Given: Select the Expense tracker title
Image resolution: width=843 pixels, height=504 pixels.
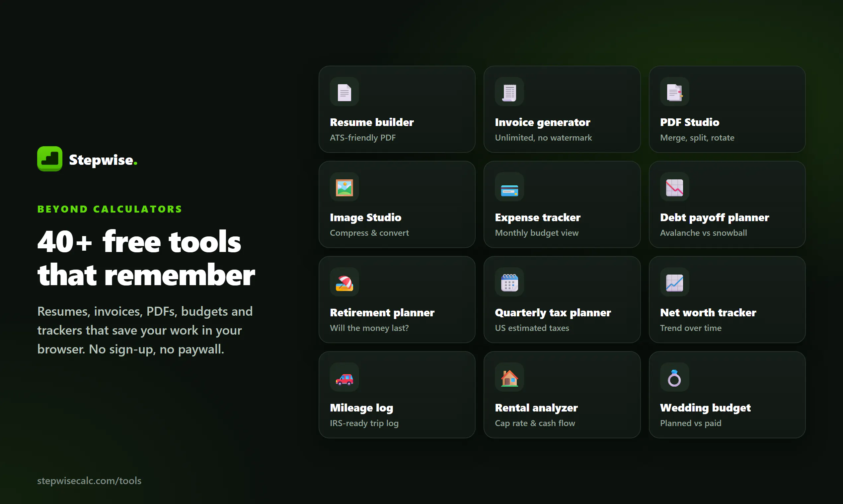Looking at the screenshot, I should pyautogui.click(x=537, y=218).
